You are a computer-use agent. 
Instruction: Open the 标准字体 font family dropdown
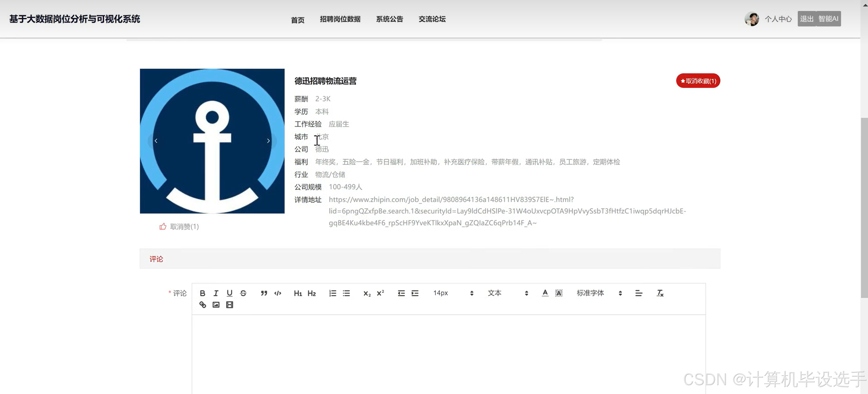599,293
